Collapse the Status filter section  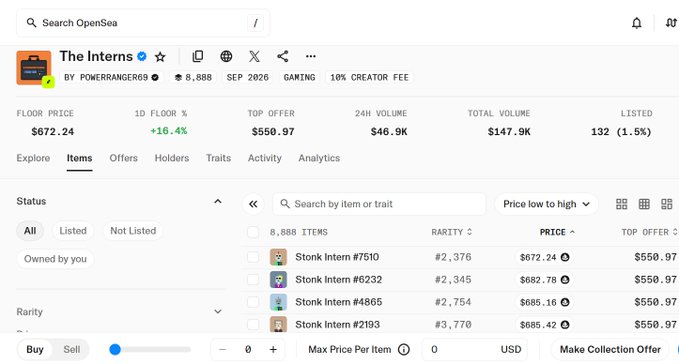click(218, 201)
